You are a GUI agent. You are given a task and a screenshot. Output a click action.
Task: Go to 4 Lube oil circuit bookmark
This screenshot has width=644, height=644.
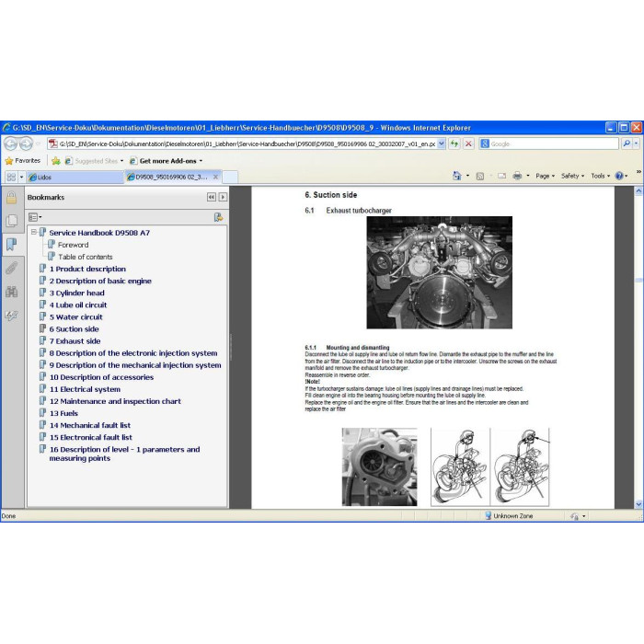[x=78, y=305]
